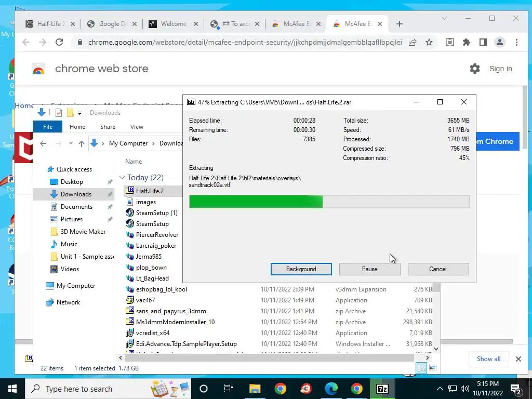Select the Half.Life.2 archive file
This screenshot has width=532, height=399.
pos(150,191)
